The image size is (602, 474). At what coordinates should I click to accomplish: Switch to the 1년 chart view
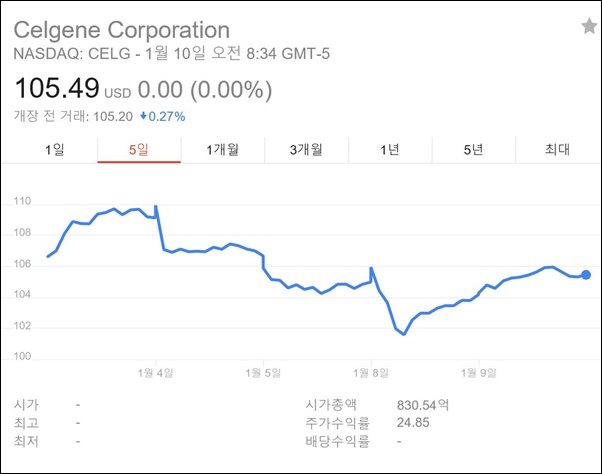(x=390, y=150)
